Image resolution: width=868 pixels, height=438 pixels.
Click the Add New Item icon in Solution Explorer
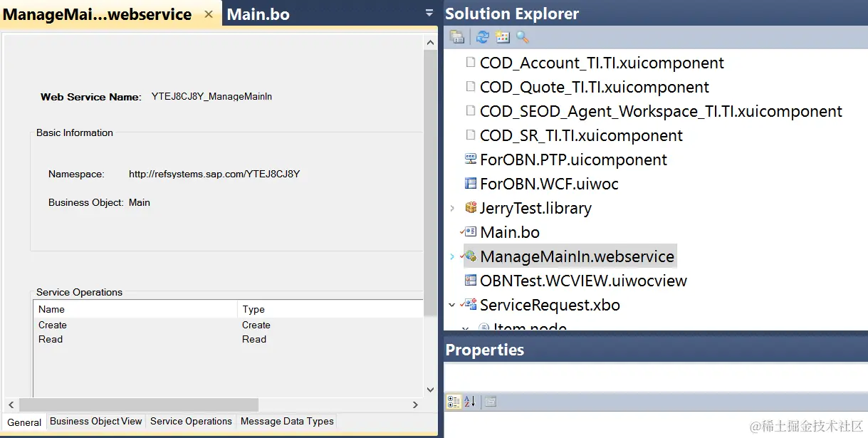502,37
